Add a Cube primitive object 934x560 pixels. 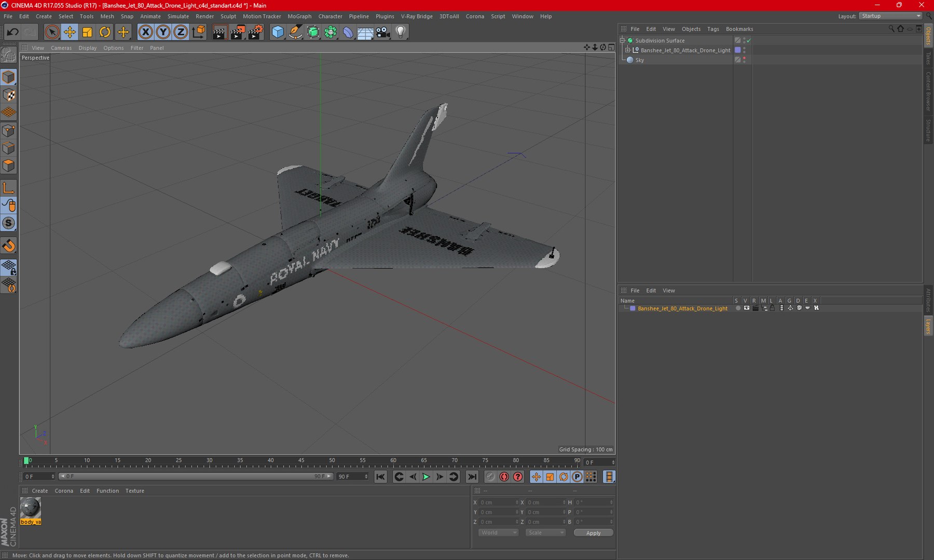click(278, 32)
